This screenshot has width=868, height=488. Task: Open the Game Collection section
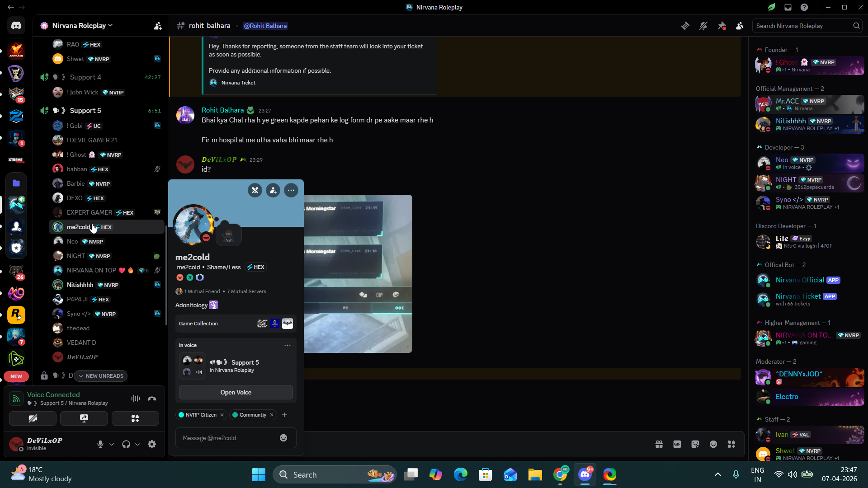click(236, 324)
